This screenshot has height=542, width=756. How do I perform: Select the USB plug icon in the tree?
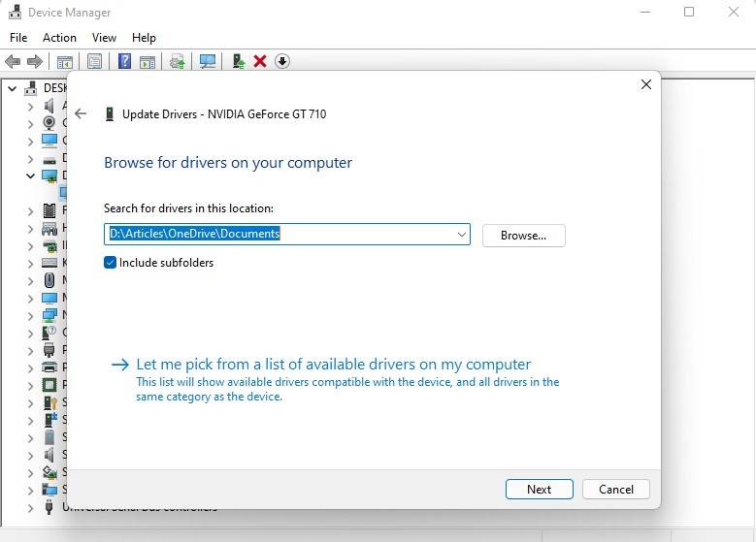pos(49,507)
